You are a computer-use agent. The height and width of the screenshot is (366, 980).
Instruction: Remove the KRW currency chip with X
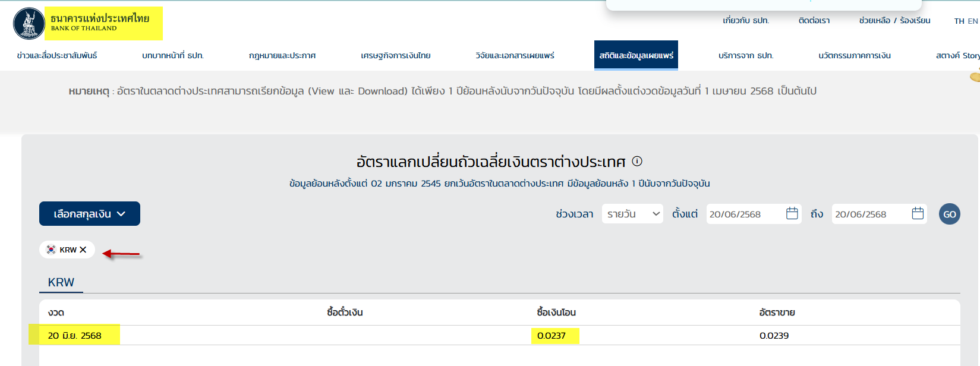83,250
